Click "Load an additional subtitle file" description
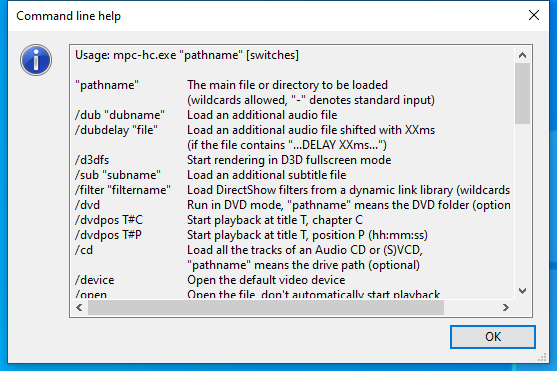Screen dimensions: 557x371 click(266, 175)
